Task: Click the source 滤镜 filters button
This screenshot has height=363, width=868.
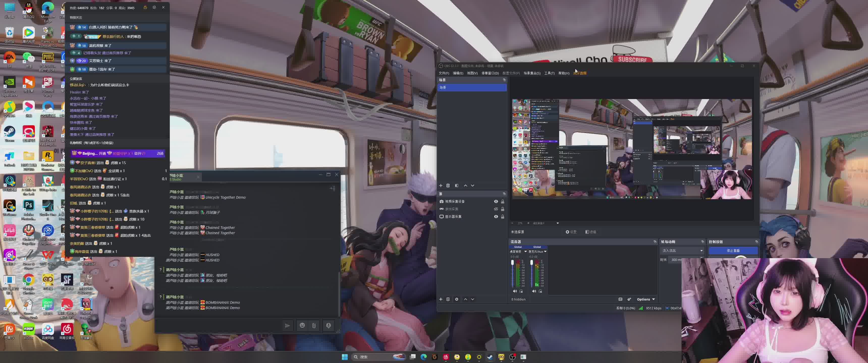Action: click(591, 232)
